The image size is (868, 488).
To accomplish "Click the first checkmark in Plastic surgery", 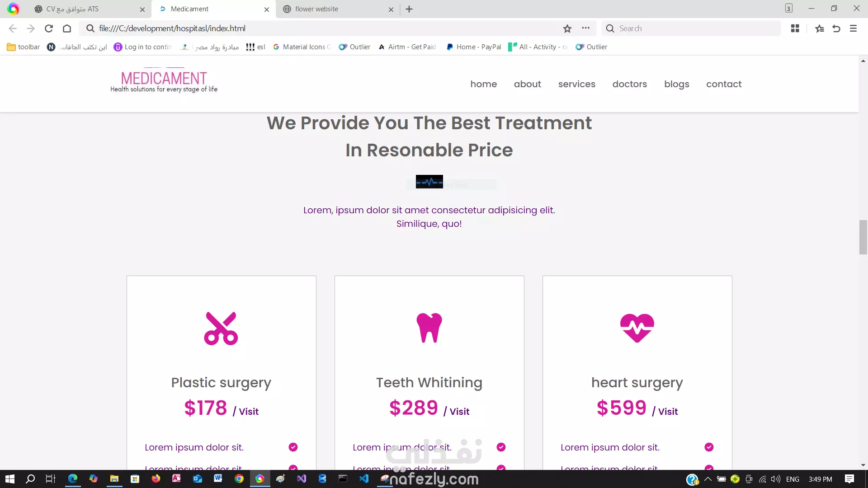I will pyautogui.click(x=293, y=447).
